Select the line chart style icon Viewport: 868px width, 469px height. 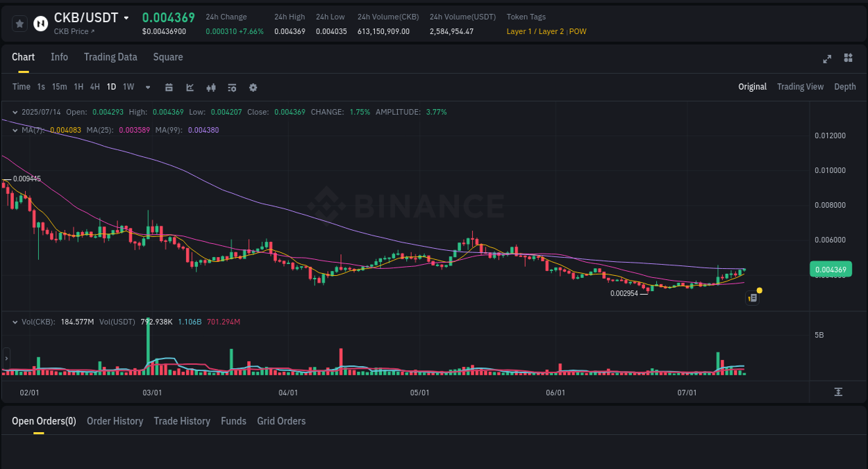point(190,87)
